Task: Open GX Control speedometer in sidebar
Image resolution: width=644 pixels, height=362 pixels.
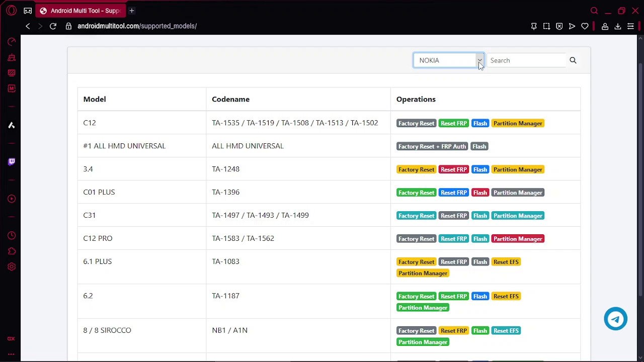Action: [11, 42]
